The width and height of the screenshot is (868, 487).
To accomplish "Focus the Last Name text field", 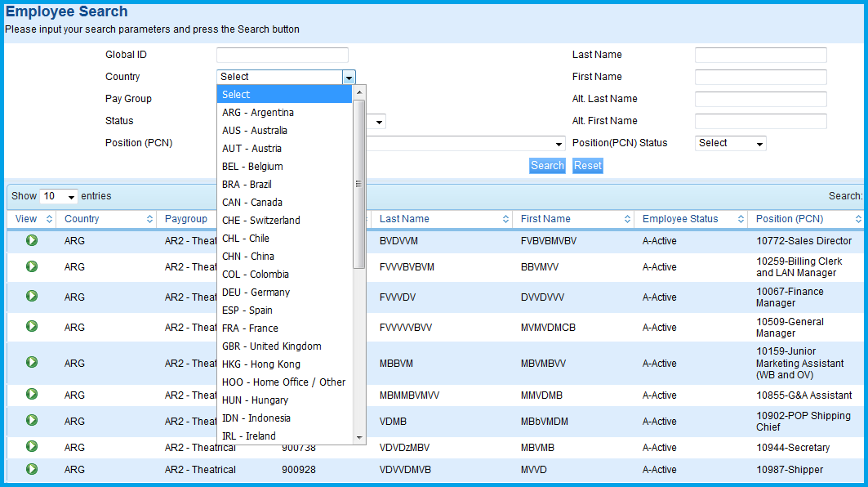I will point(760,56).
